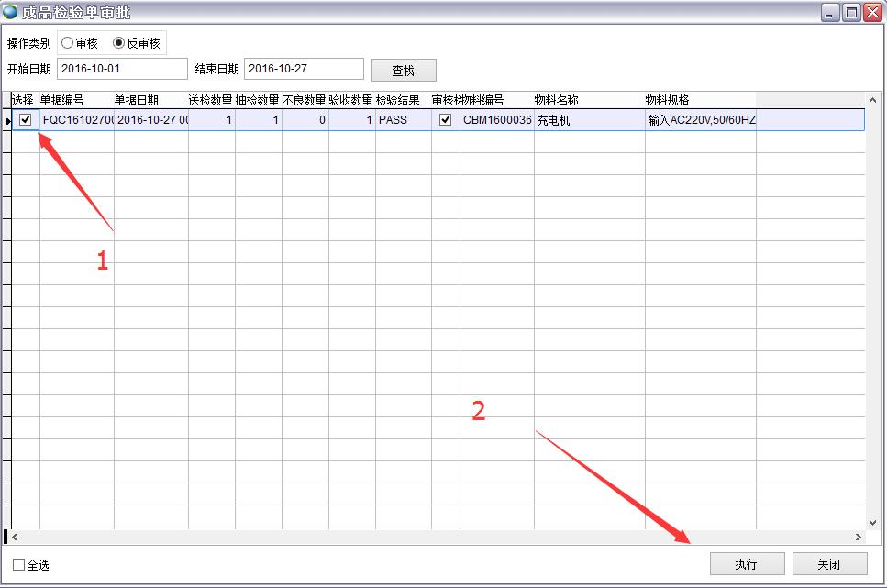Maximize the 成品检验单审批 window
887x588 pixels.
click(850, 12)
